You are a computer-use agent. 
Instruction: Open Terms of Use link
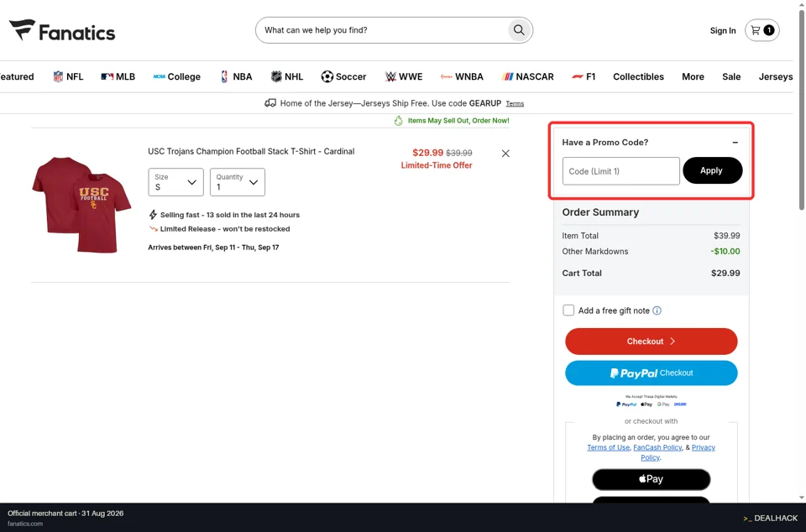point(608,448)
